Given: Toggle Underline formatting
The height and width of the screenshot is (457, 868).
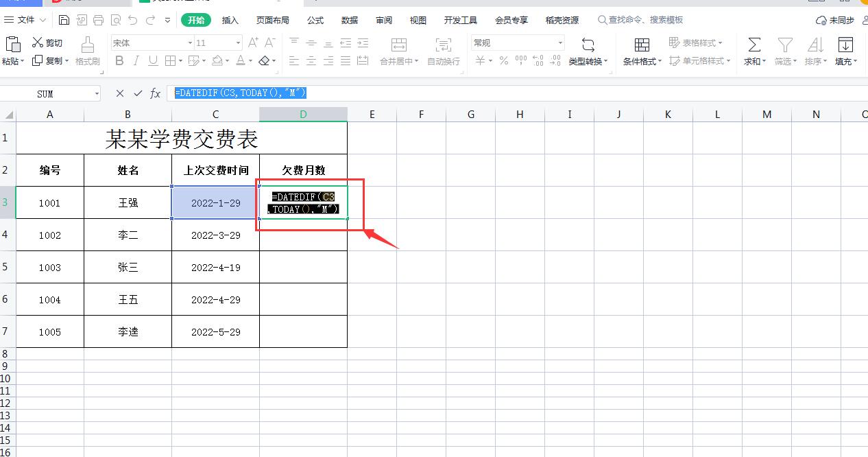Looking at the screenshot, I should (x=153, y=61).
